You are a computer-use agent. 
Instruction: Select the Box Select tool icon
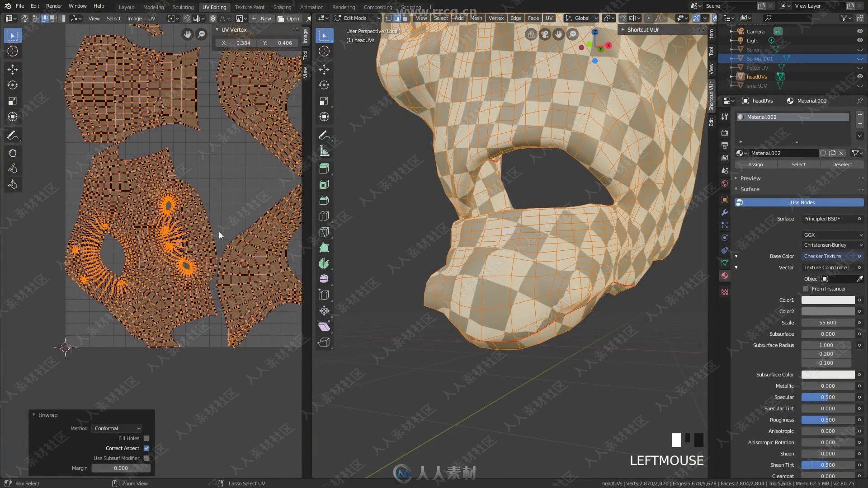12,35
